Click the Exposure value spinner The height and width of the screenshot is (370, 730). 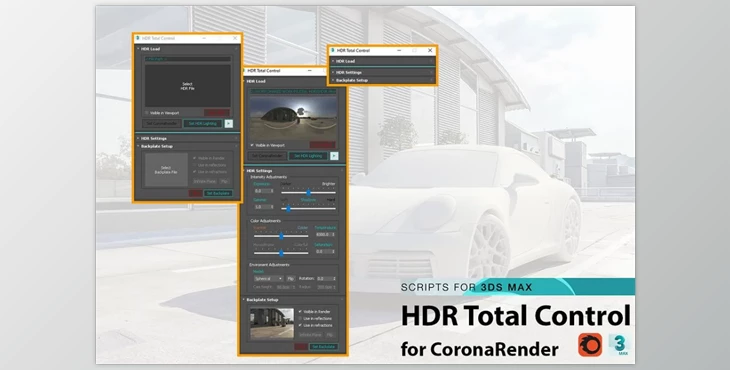point(264,191)
